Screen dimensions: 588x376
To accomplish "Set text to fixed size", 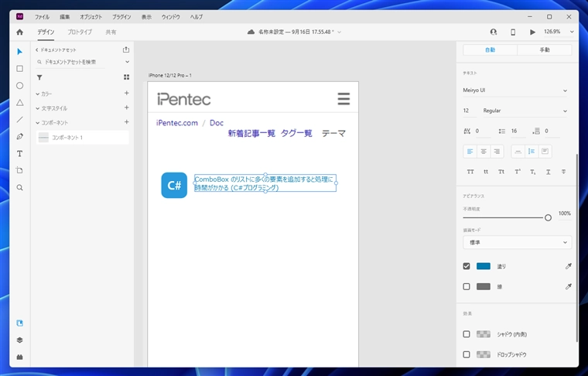I will (x=545, y=152).
